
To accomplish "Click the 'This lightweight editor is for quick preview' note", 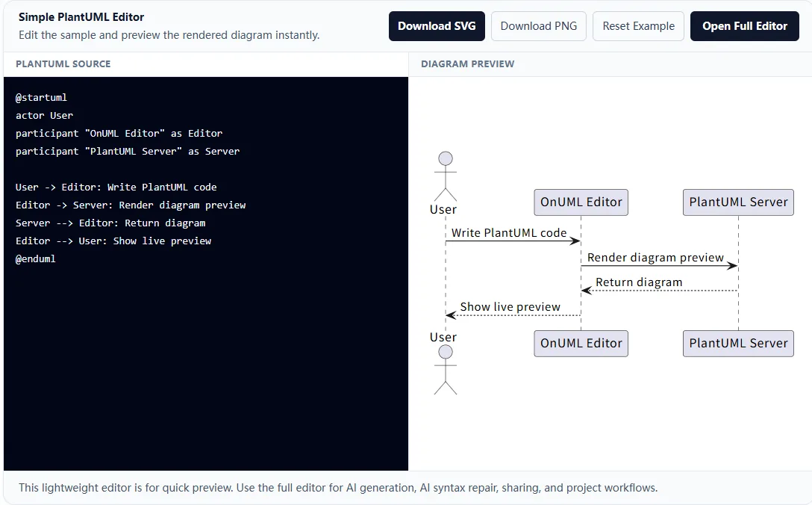I will pyautogui.click(x=338, y=488).
